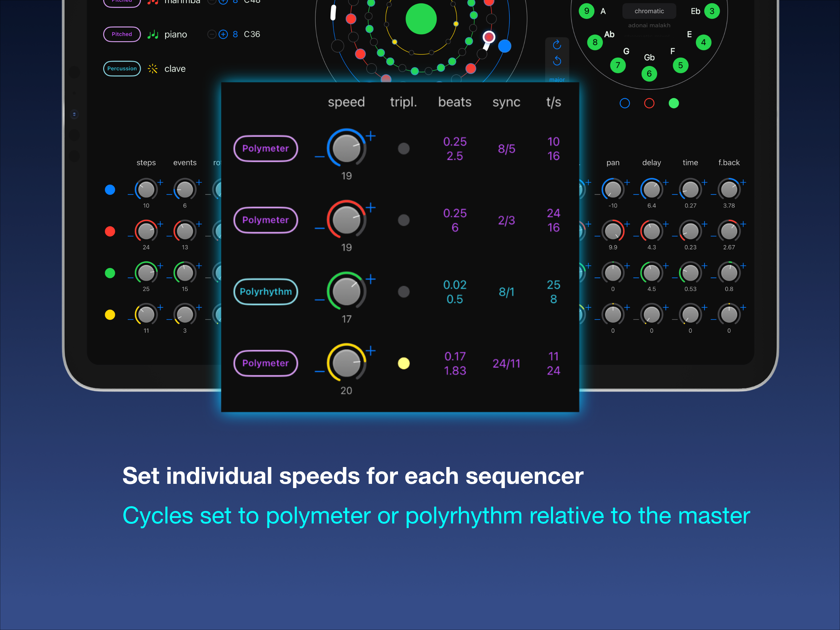Select note 6 Gb on scale wheel

point(649,74)
